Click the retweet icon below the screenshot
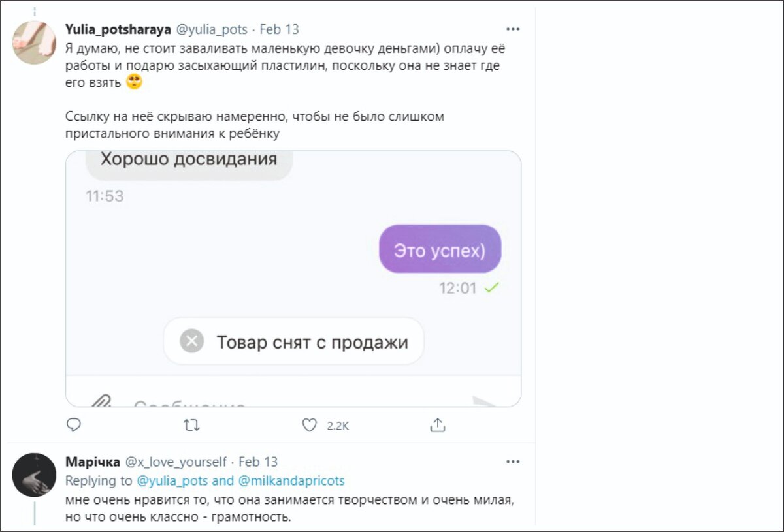 (x=190, y=425)
